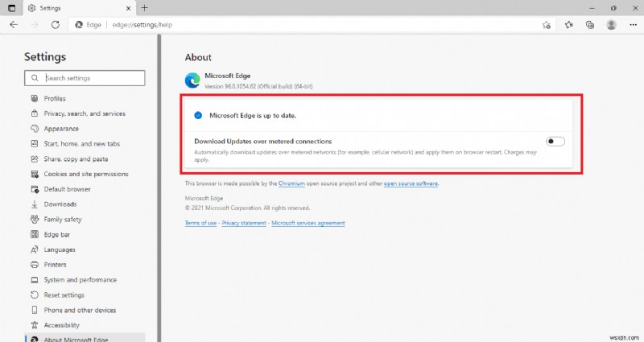
Task: Open the Profiles settings page
Action: pos(55,98)
